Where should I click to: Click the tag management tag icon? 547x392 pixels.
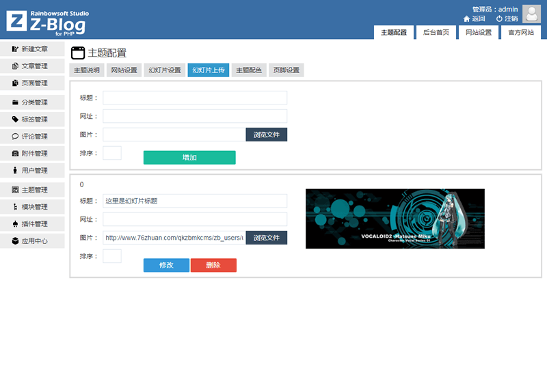(15, 120)
